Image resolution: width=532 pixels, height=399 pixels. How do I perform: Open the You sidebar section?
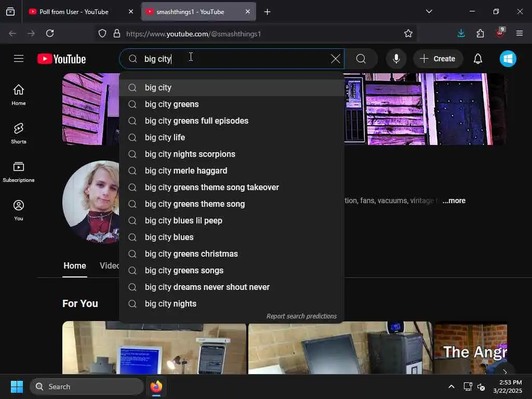pyautogui.click(x=19, y=210)
